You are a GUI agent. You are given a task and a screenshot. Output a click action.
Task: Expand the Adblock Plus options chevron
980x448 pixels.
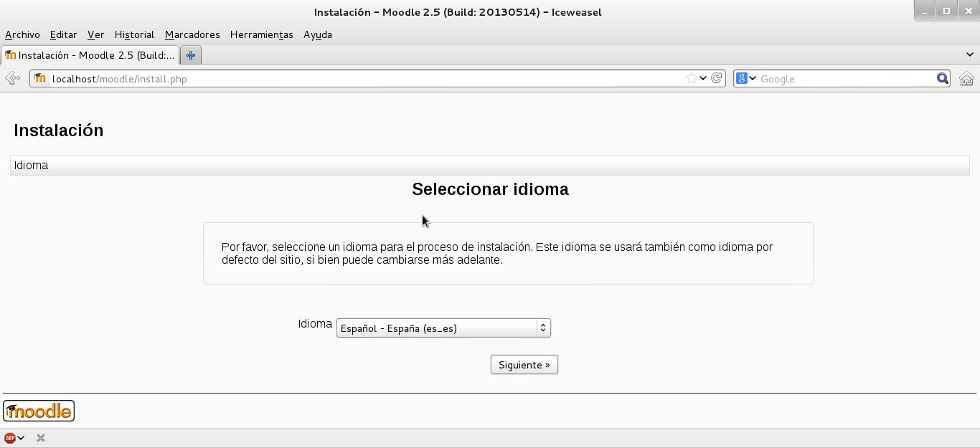coord(19,437)
